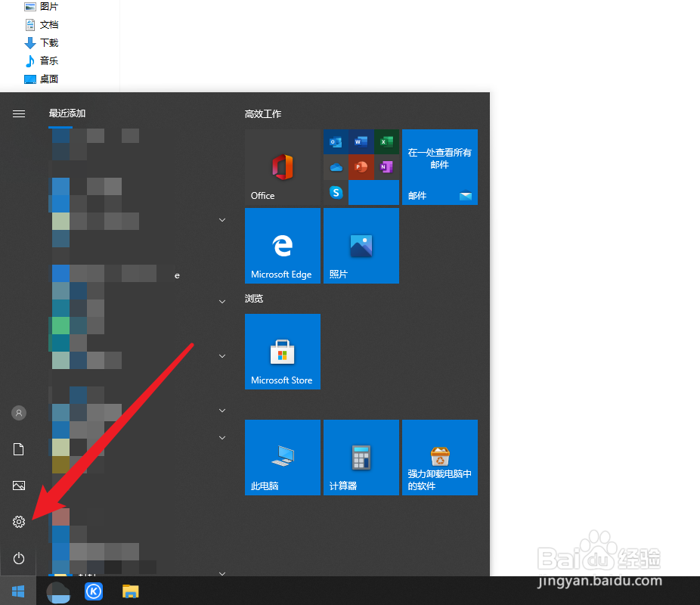This screenshot has width=700, height=605.
Task: Click the cloud-shaped app icon on taskbar
Action: 58,592
